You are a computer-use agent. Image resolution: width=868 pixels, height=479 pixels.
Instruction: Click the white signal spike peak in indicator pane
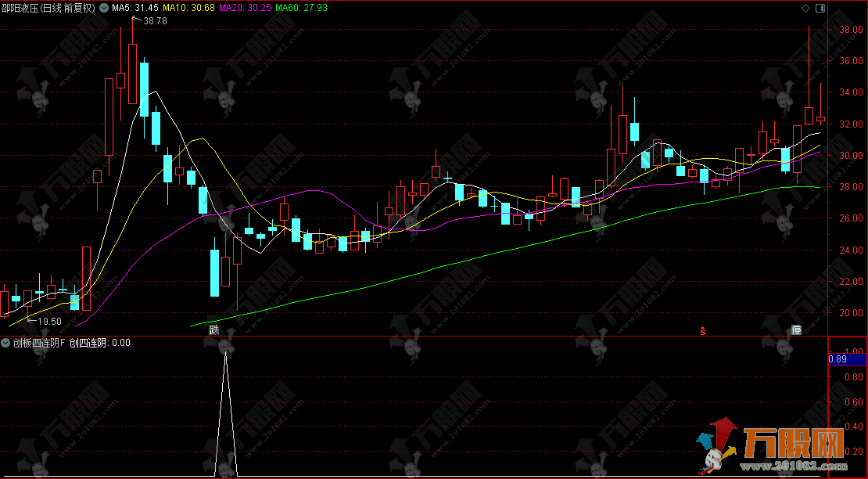(x=225, y=353)
